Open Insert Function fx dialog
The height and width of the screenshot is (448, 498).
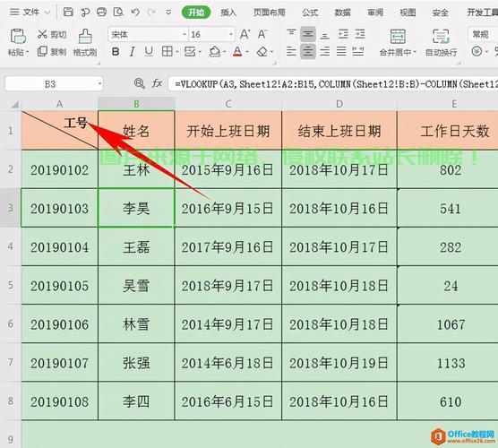pyautogui.click(x=157, y=83)
